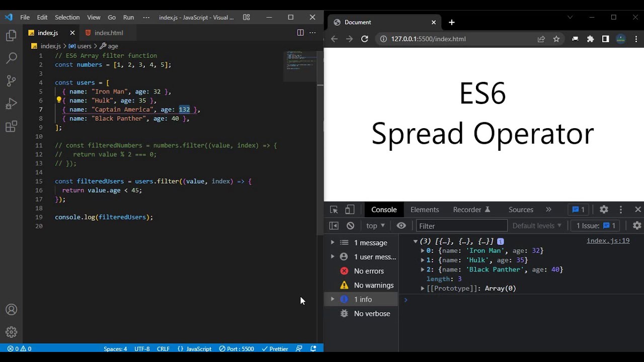Click the errors and warnings status indicator
This screenshot has height=362, width=644.
point(19,348)
